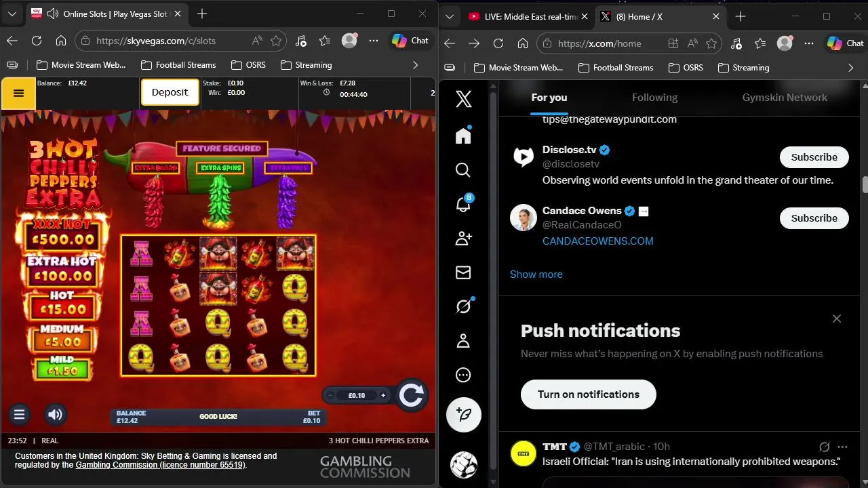Go to X Home in sidebar
The height and width of the screenshot is (488, 868).
(464, 135)
